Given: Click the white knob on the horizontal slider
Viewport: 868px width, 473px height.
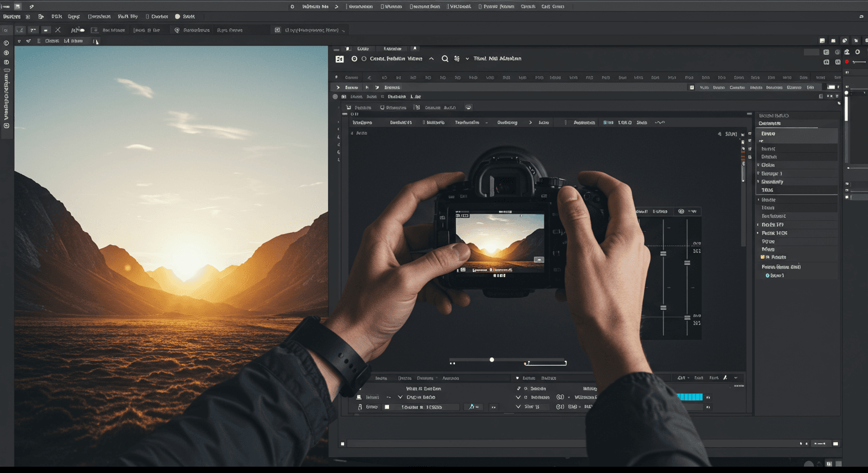Looking at the screenshot, I should (x=491, y=359).
